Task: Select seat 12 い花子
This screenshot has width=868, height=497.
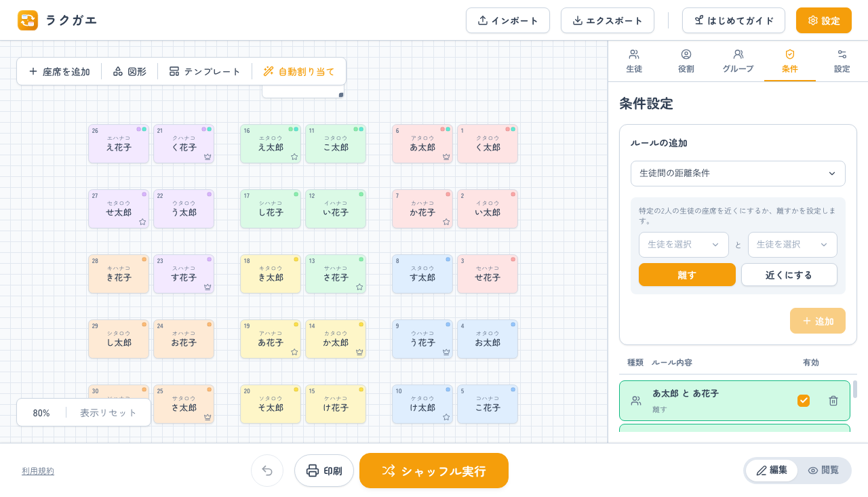Action: (336, 209)
